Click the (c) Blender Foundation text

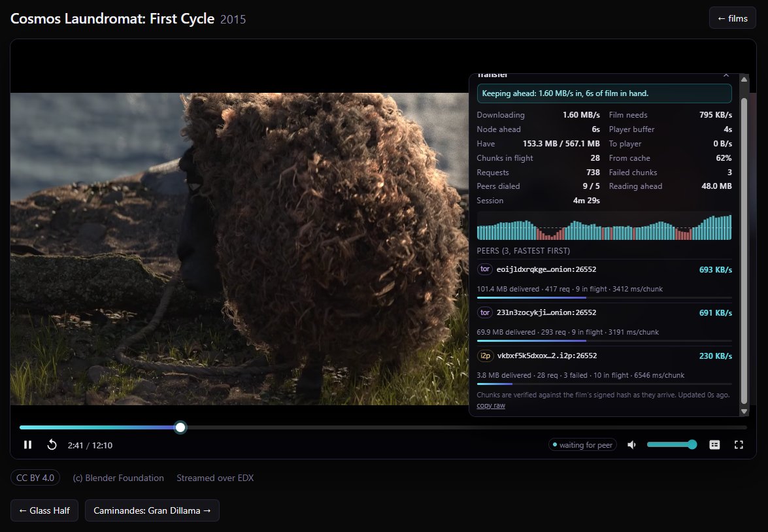point(118,478)
